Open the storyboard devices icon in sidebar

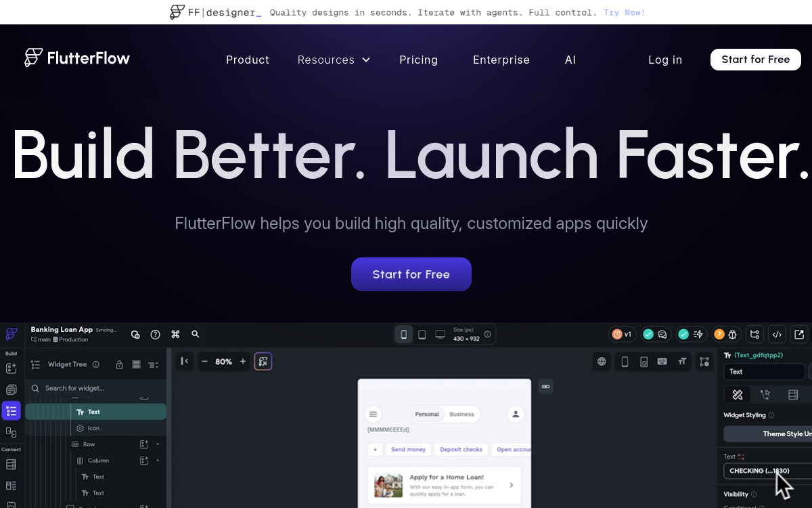coord(11,432)
